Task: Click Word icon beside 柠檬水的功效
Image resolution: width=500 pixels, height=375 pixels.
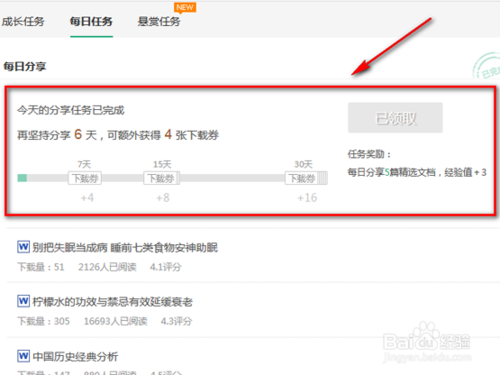Action: pos(23,301)
